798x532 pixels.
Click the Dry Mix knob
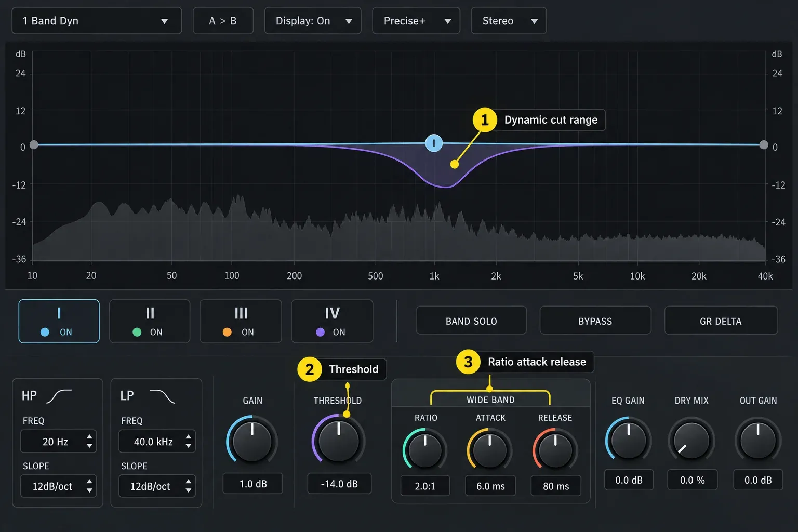(691, 440)
